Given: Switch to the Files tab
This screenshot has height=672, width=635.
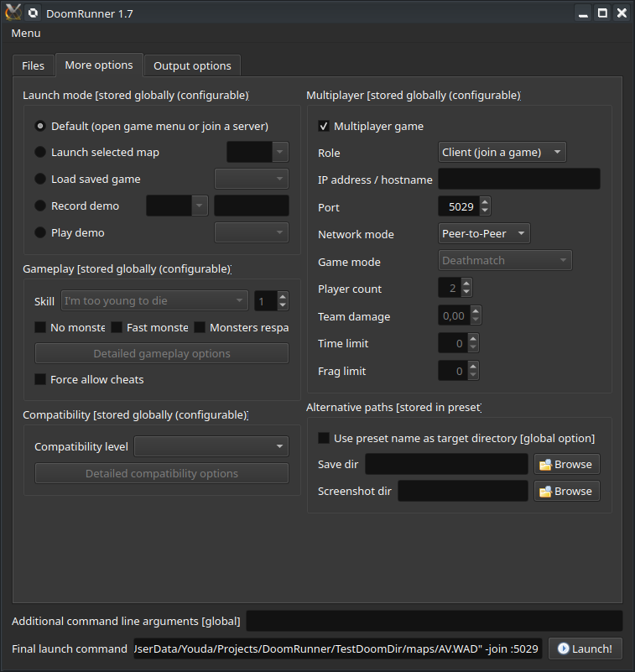Looking at the screenshot, I should click(x=34, y=65).
